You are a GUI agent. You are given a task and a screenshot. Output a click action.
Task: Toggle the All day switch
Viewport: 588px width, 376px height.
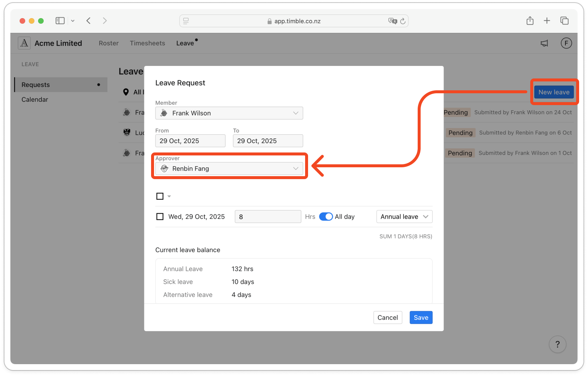click(x=326, y=216)
